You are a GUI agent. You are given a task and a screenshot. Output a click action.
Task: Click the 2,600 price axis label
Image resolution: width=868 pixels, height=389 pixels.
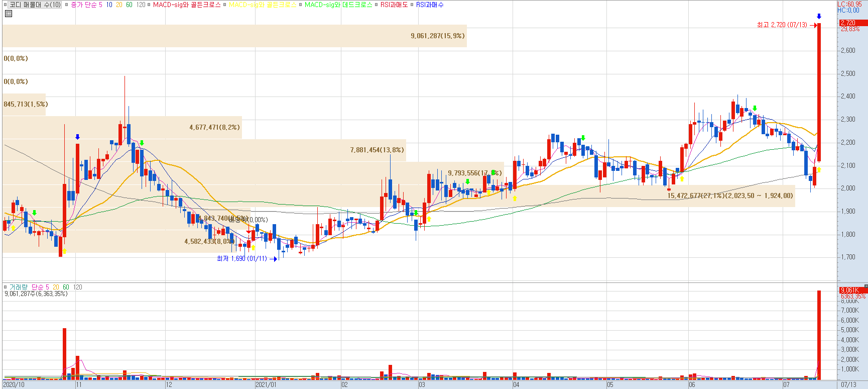coord(848,51)
